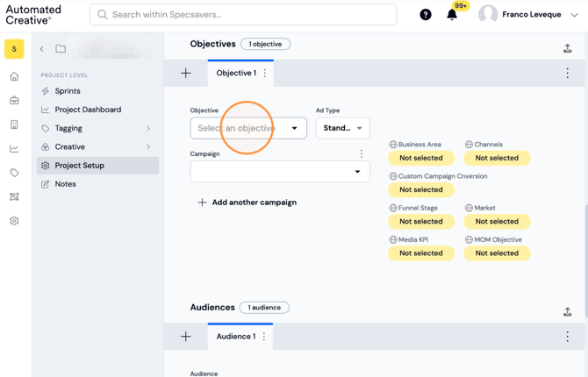Open Creative menu item
The width and height of the screenshot is (588, 377).
(97, 147)
